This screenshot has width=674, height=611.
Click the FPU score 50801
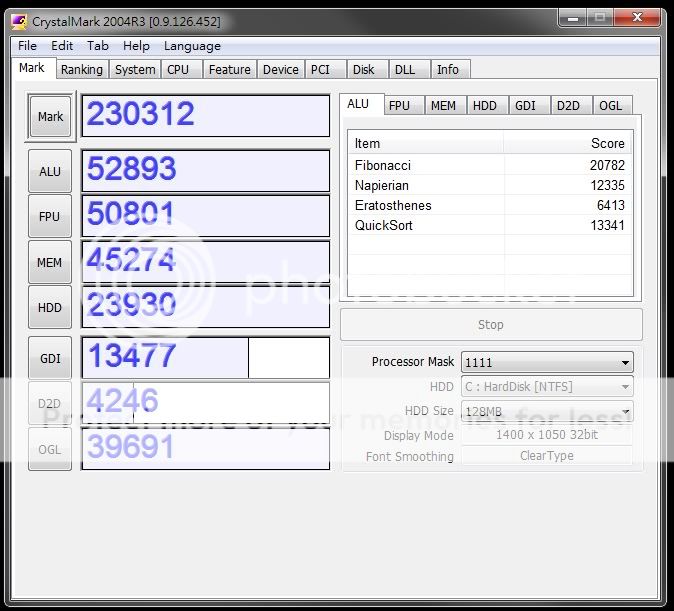205,216
